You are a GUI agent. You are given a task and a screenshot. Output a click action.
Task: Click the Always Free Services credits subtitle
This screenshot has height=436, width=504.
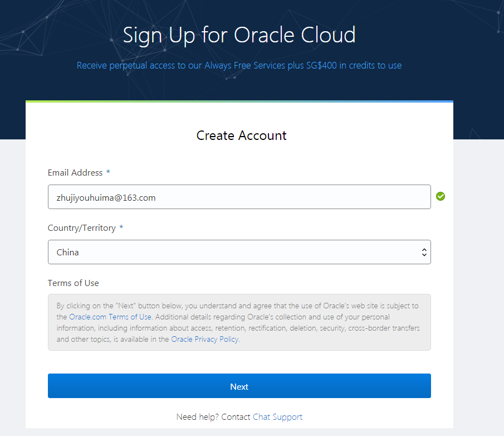(239, 65)
